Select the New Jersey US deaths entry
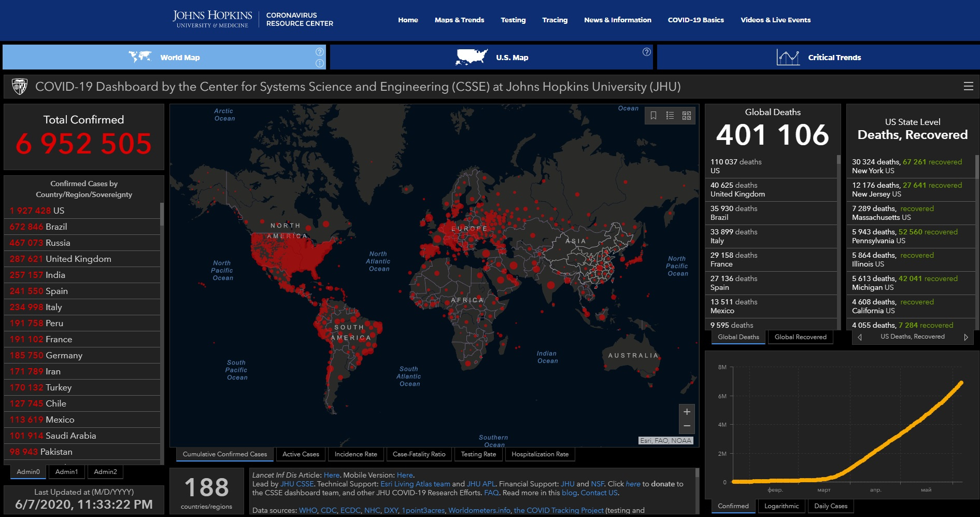The height and width of the screenshot is (517, 980). tap(911, 190)
